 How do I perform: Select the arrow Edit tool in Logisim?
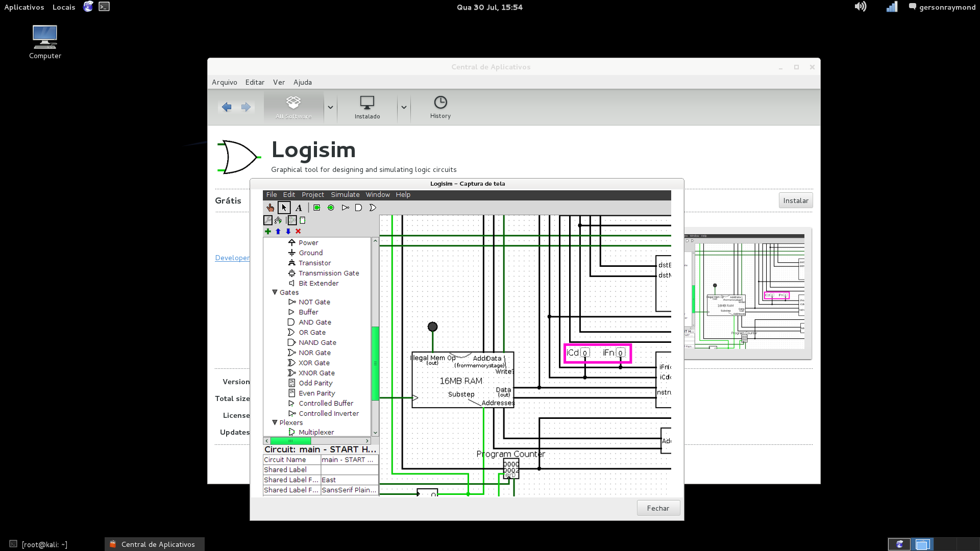tap(284, 208)
